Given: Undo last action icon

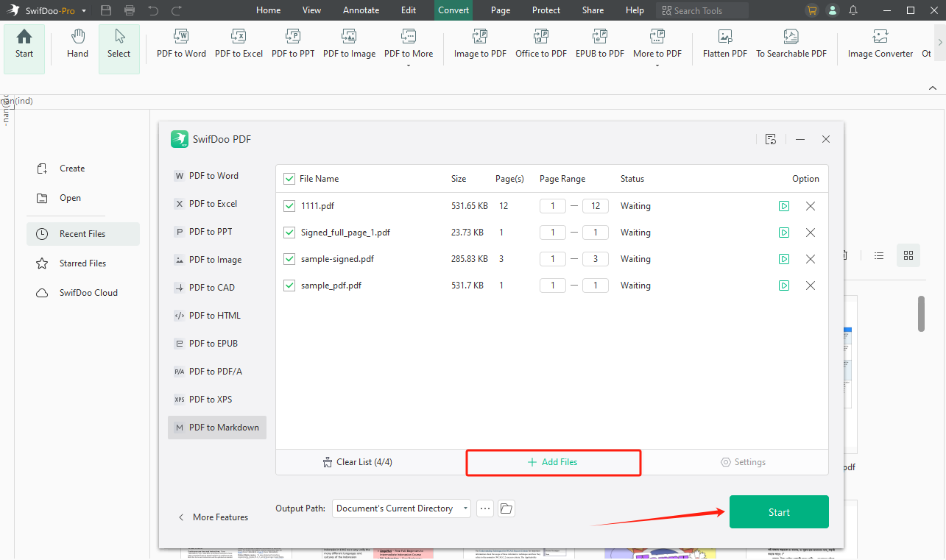Looking at the screenshot, I should (x=153, y=10).
